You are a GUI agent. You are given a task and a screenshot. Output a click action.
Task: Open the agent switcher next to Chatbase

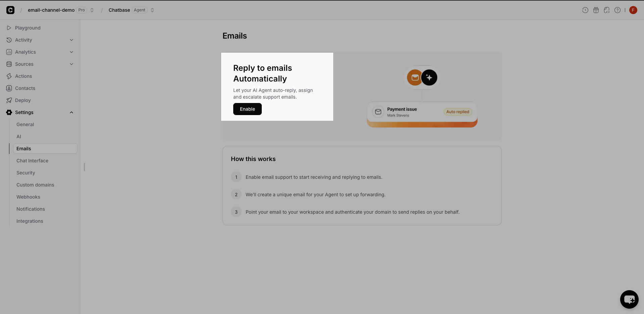pos(152,10)
